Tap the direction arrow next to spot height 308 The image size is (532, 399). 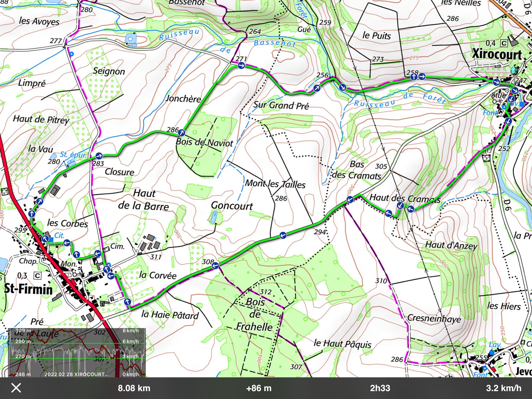(215, 266)
